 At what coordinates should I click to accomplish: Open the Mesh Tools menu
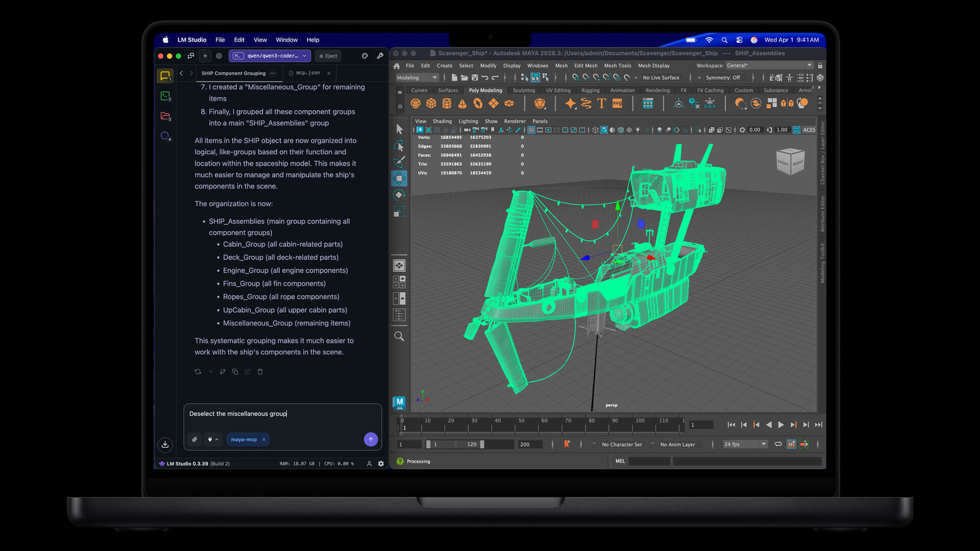point(618,66)
